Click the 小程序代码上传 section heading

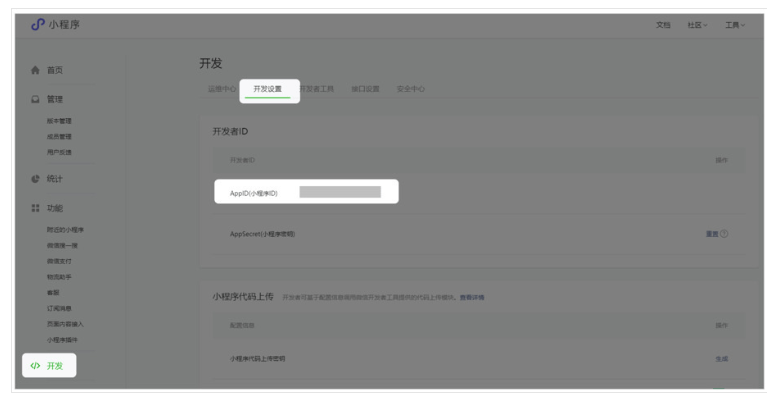243,297
